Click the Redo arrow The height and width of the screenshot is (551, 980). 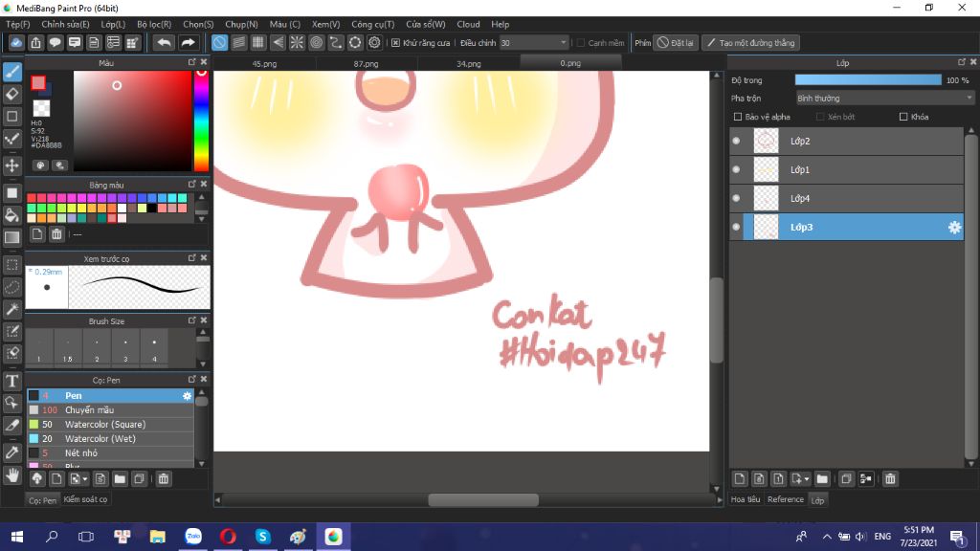[188, 42]
